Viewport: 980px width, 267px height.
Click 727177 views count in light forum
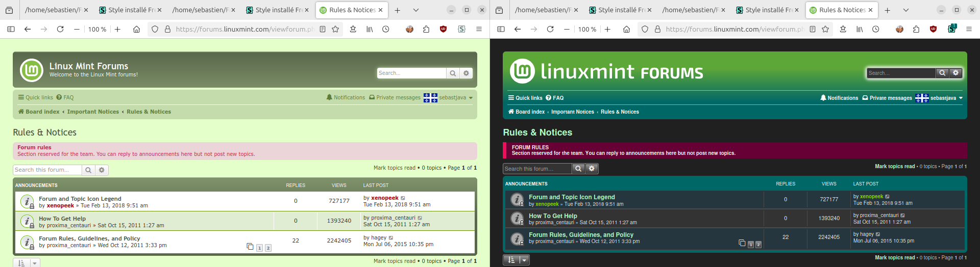(x=339, y=201)
